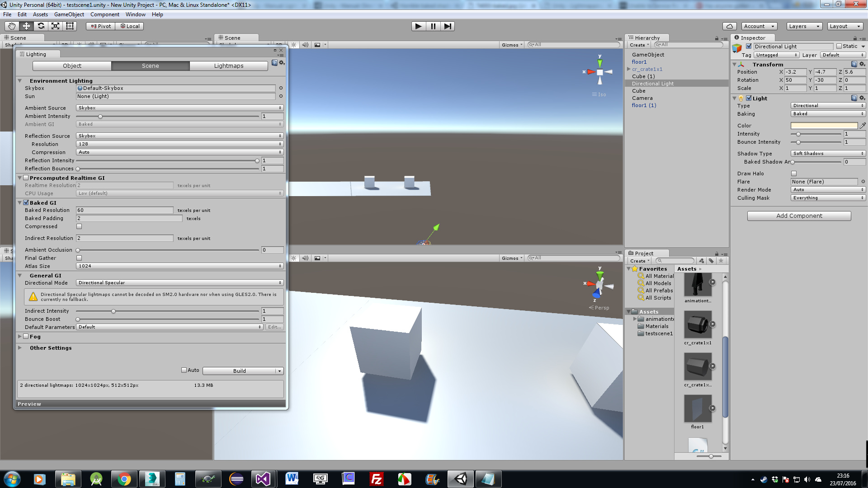This screenshot has width=868, height=488.
Task: Click the Windows Start button
Action: pos(12,479)
